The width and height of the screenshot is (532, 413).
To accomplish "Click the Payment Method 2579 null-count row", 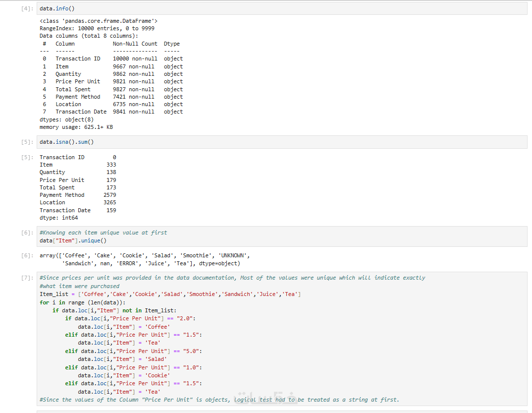I will (78, 195).
